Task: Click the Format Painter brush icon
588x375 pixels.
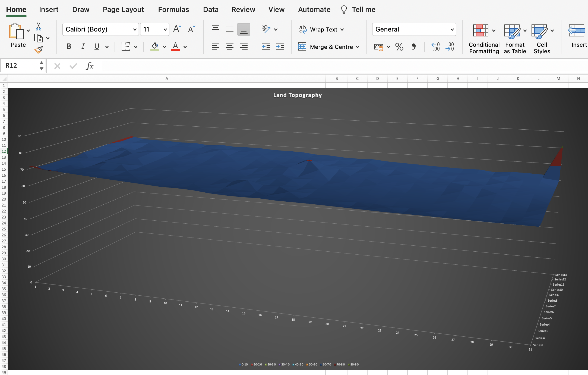Action: [39, 50]
